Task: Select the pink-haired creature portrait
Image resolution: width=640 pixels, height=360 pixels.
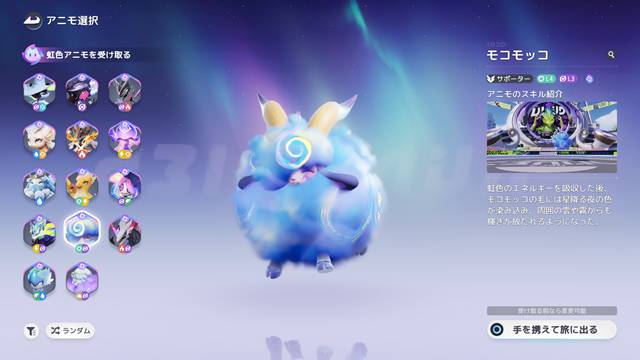Action: 125,187
